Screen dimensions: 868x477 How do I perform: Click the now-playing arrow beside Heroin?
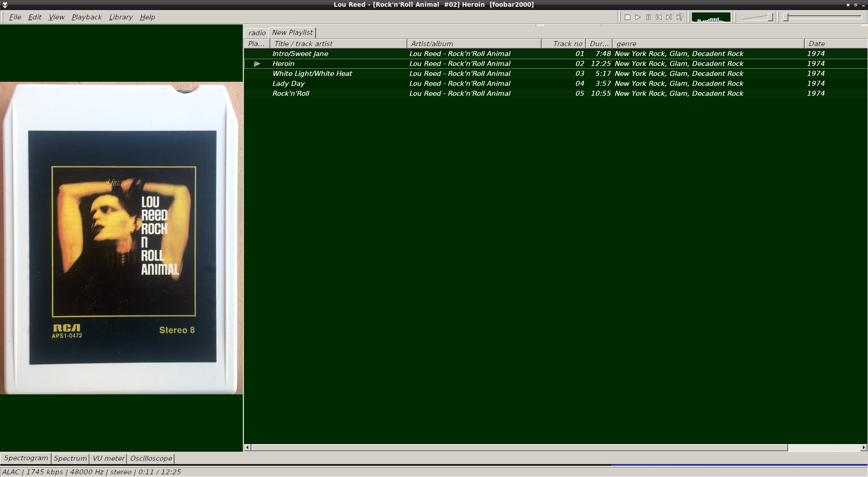pyautogui.click(x=257, y=64)
